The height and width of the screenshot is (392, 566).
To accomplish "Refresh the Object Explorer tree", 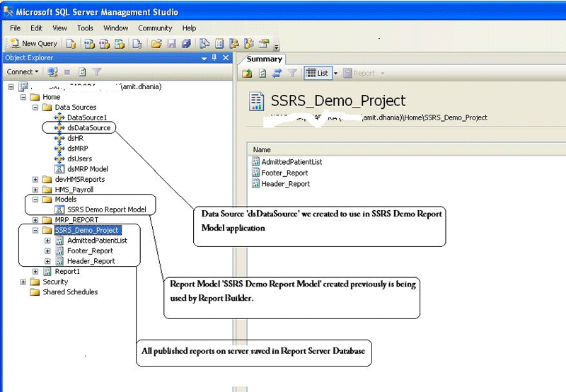I will 83,71.
